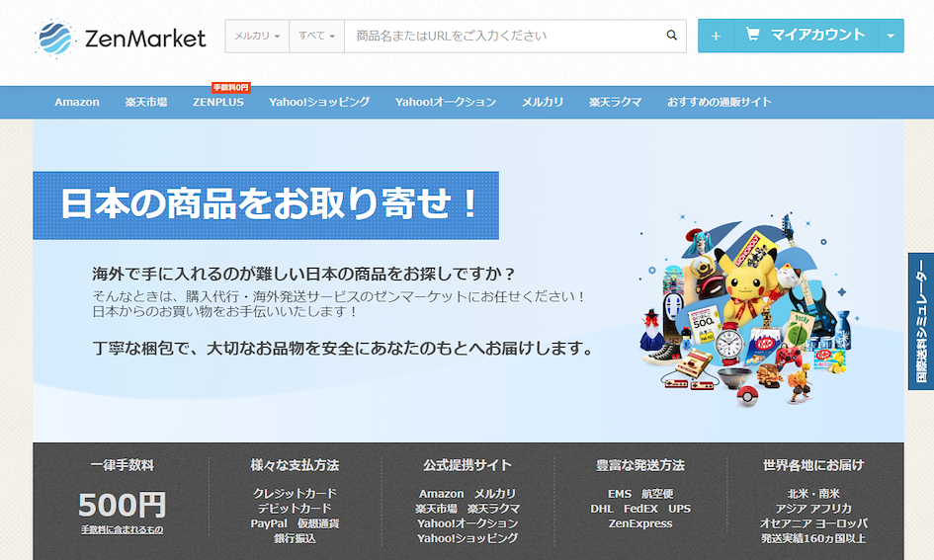Screen dimensions: 934x560
Task: Click the 500円 fee text
Action: point(123,505)
